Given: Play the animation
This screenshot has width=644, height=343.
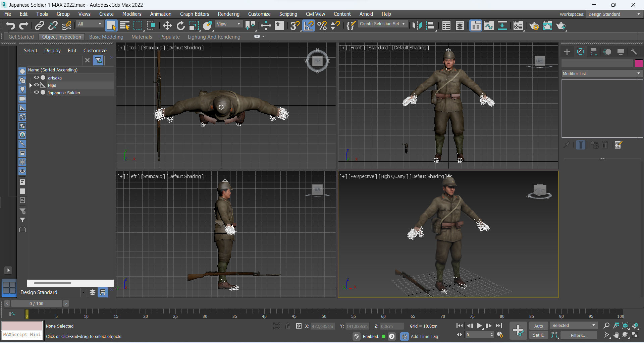Looking at the screenshot, I should [479, 326].
